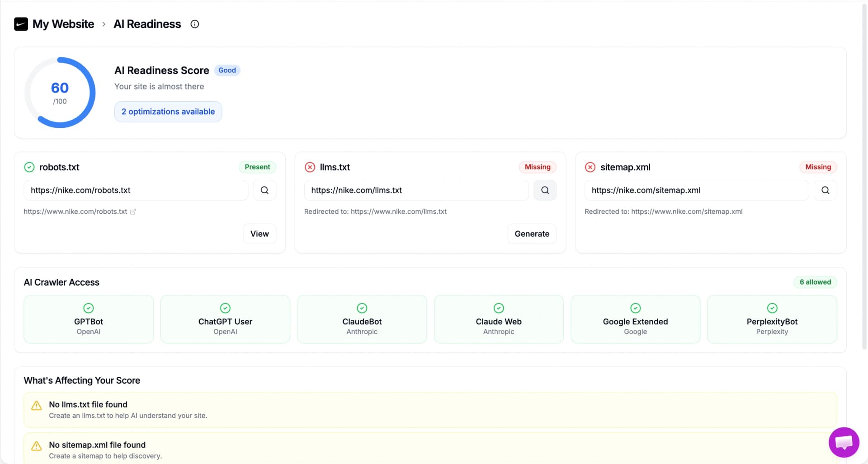The image size is (868, 464).
Task: Click the AI Readiness Score heading
Action: pos(161,70)
